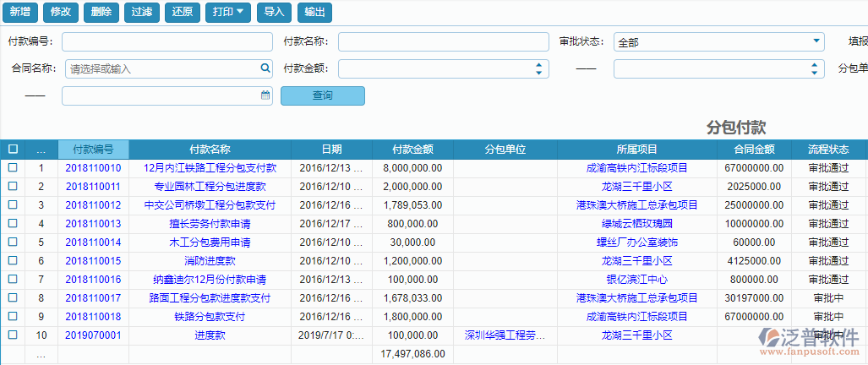
Task: Toggle the select-all checkbox in table header
Action: pyautogui.click(x=13, y=150)
